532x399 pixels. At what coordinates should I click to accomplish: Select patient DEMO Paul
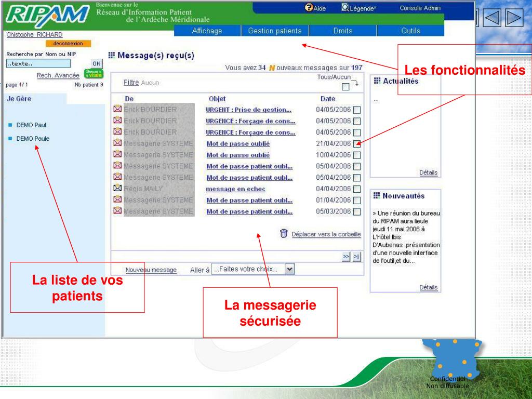click(x=31, y=125)
